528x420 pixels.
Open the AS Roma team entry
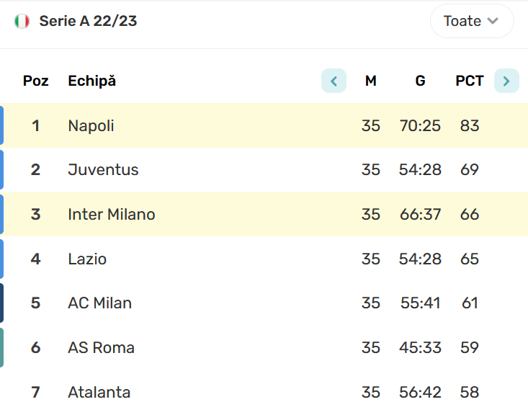(101, 347)
